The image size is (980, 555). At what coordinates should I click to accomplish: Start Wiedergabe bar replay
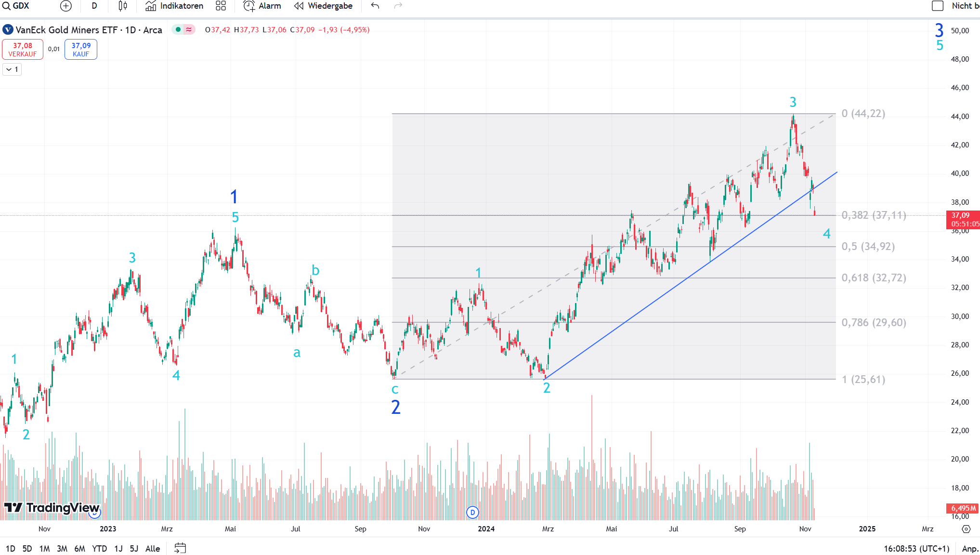point(323,6)
